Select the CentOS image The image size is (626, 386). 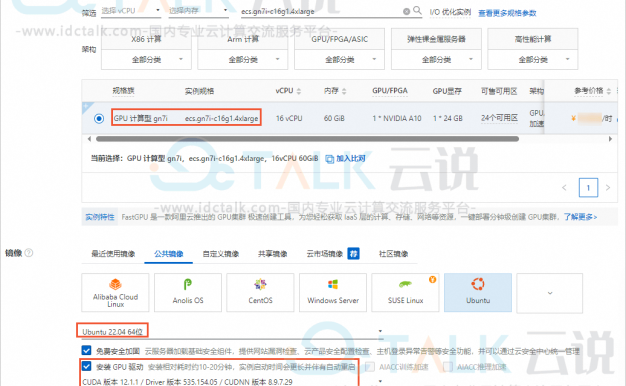pos(260,293)
